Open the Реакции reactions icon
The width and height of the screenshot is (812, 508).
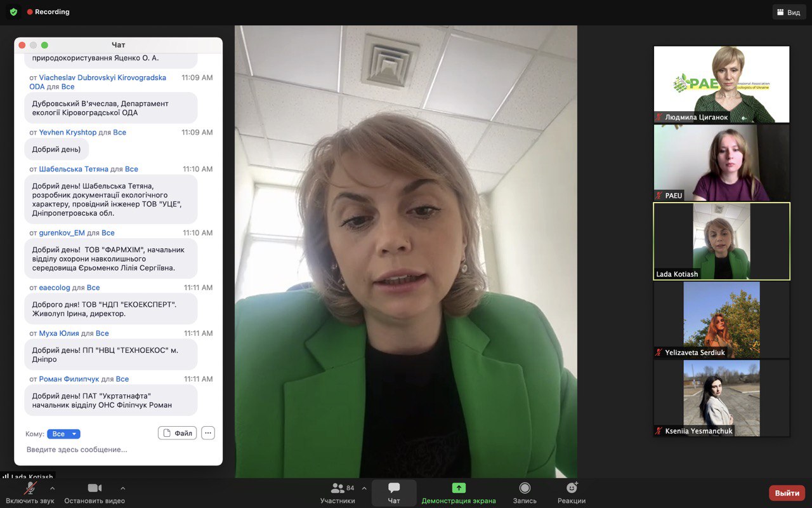click(572, 488)
